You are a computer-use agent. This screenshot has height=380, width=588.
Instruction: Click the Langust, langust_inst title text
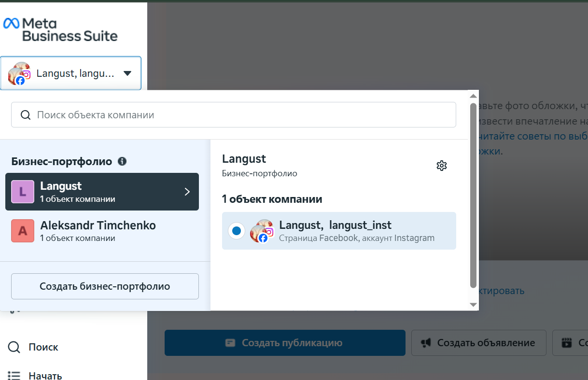coord(336,225)
